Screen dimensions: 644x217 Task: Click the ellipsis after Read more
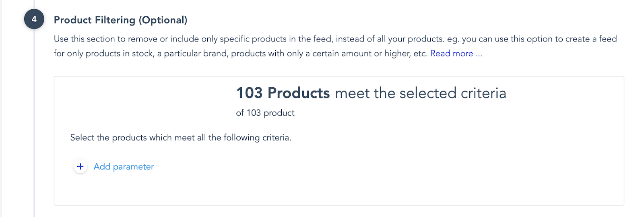(x=479, y=54)
